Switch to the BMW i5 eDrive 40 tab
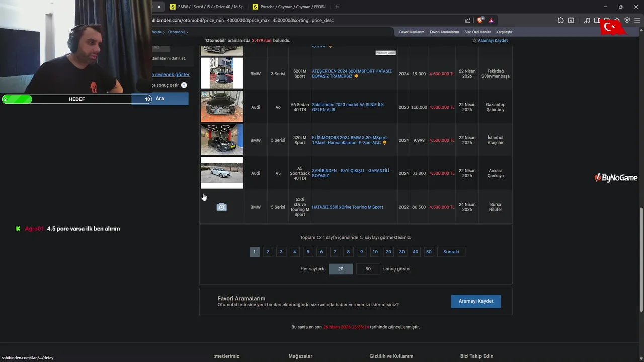Screen dimensions: 644x362 (206, 7)
